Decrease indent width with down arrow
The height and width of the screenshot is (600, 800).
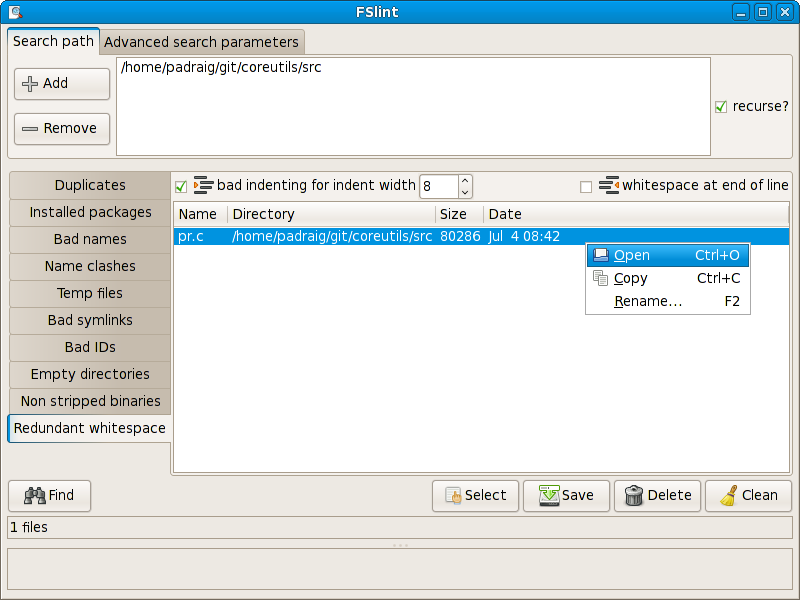pos(465,192)
